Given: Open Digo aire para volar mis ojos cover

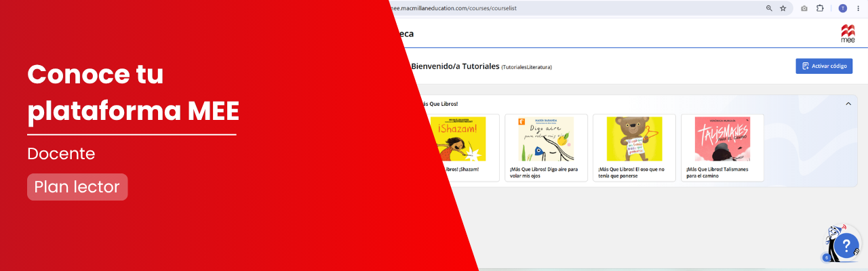Looking at the screenshot, I should [546, 139].
